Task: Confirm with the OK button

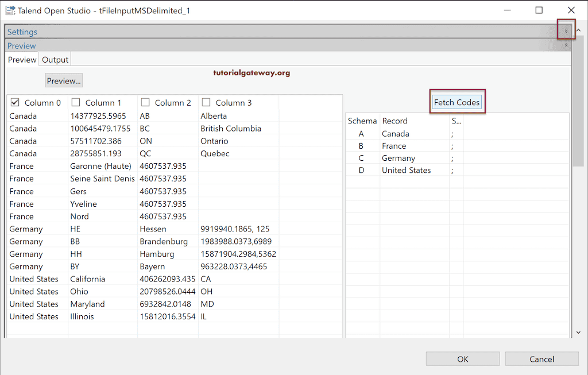Action: 462,358
